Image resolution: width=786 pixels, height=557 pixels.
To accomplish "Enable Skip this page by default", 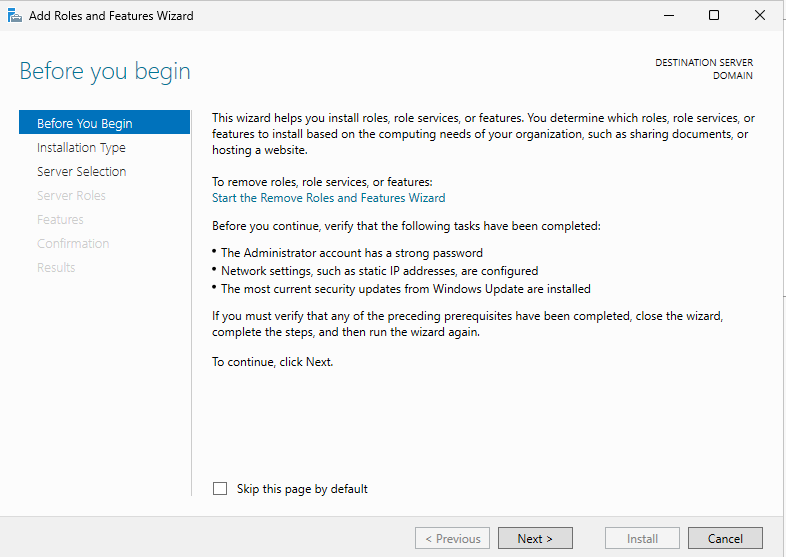I will click(220, 489).
